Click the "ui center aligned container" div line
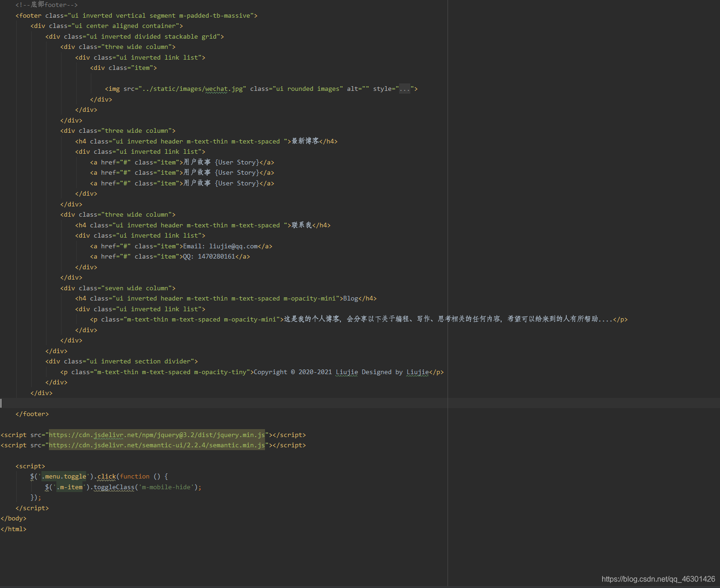 [x=107, y=26]
